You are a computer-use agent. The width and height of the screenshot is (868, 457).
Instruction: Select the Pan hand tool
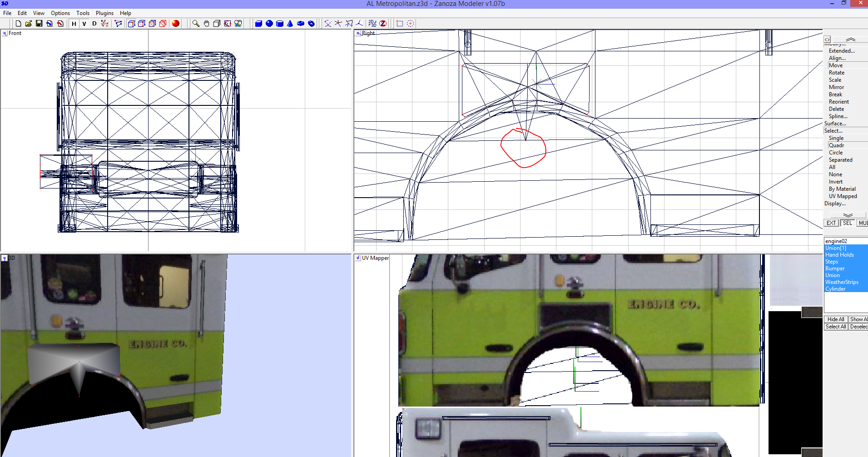point(205,23)
